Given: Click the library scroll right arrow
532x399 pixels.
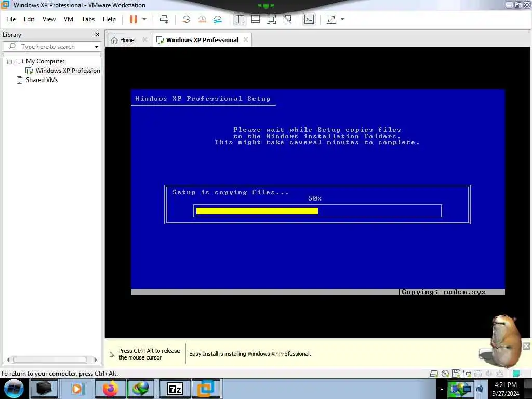Looking at the screenshot, I should pyautogui.click(x=96, y=360).
